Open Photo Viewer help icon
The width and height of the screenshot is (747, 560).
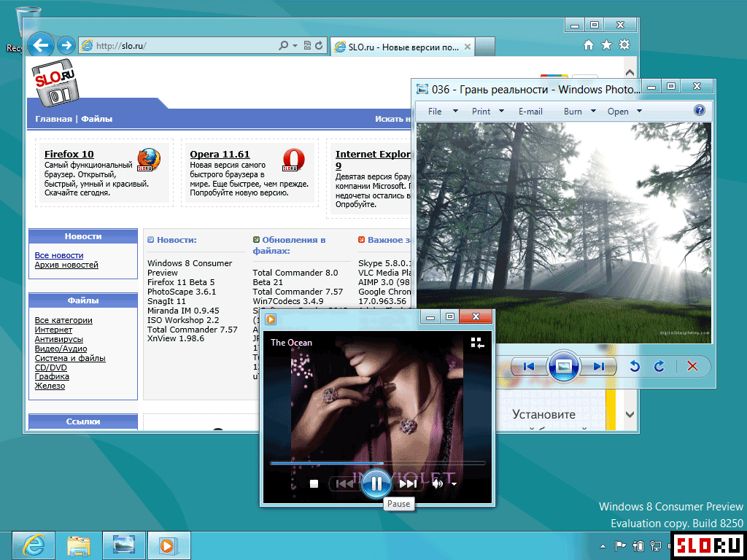pyautogui.click(x=699, y=111)
